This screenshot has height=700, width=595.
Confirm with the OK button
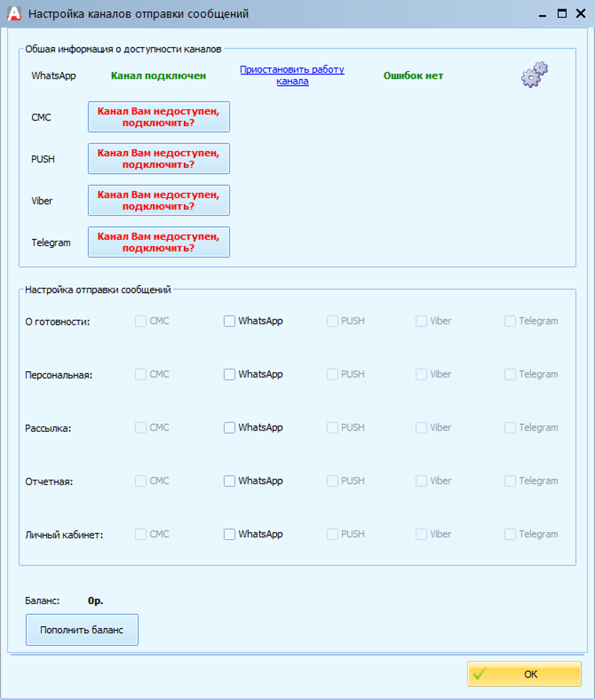(x=524, y=674)
